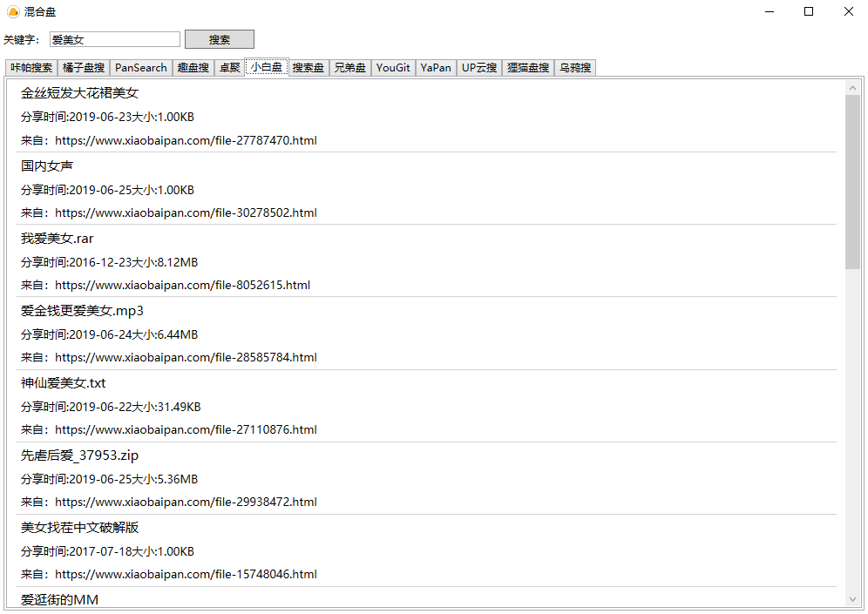Click the 混合盘 app icon in title bar

click(x=13, y=11)
